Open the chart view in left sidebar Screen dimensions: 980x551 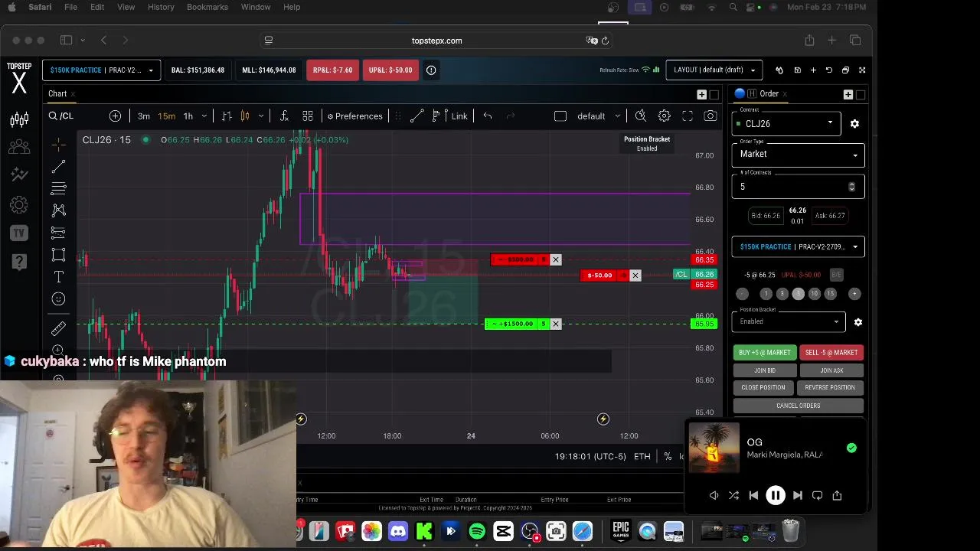point(19,119)
